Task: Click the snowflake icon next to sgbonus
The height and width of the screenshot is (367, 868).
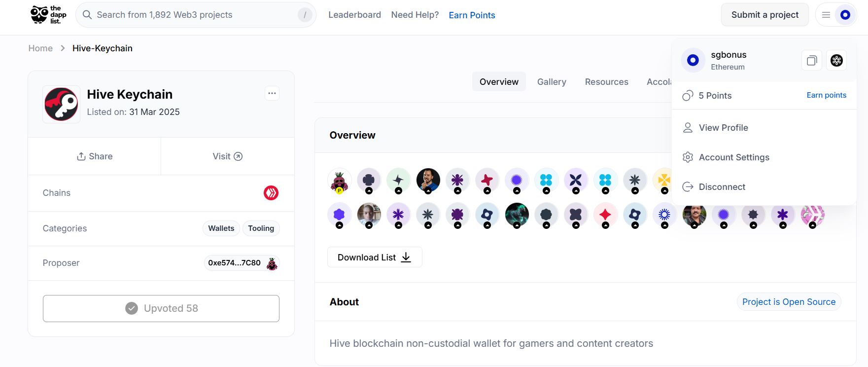Action: 836,61
